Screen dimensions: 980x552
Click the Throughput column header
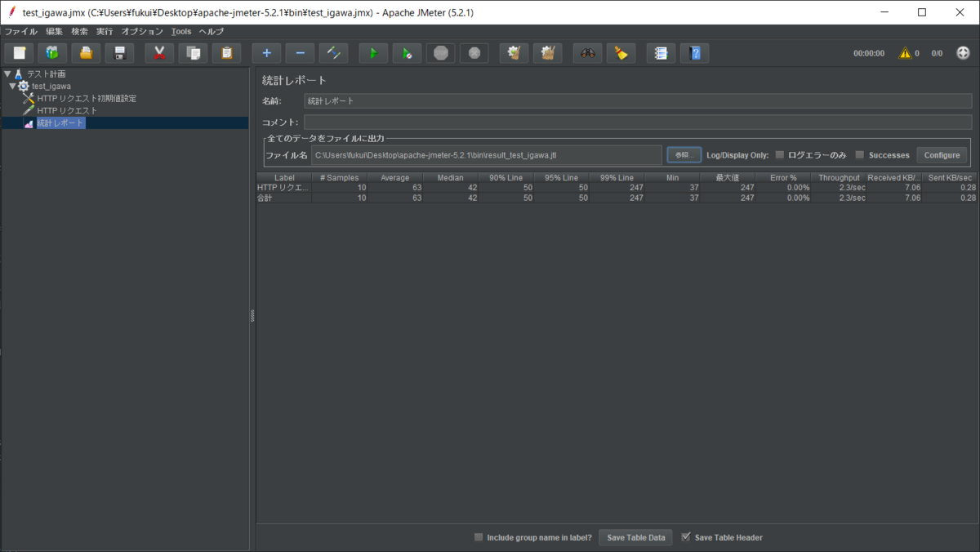839,177
